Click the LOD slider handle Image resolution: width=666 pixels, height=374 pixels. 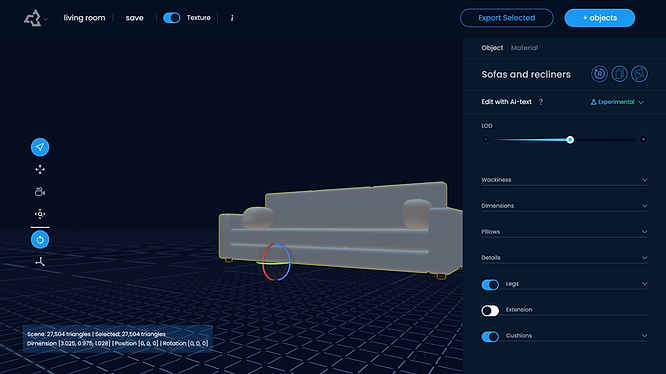pyautogui.click(x=570, y=140)
